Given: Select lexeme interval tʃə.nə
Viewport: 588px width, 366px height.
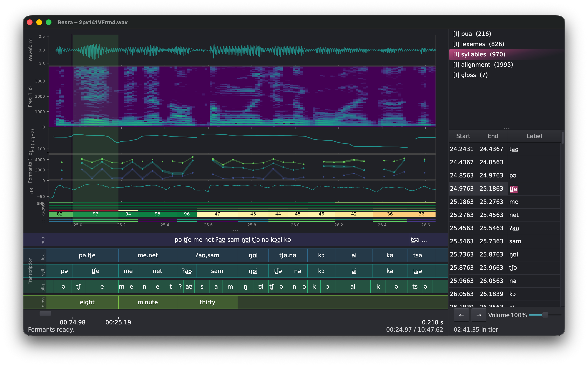Looking at the screenshot, I should pyautogui.click(x=288, y=255).
